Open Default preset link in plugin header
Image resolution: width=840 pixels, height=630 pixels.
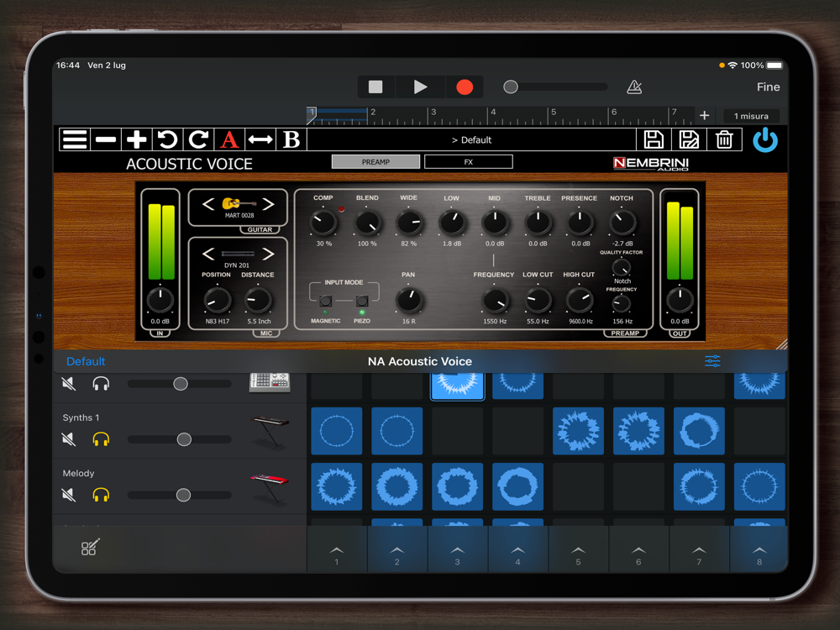(x=86, y=361)
